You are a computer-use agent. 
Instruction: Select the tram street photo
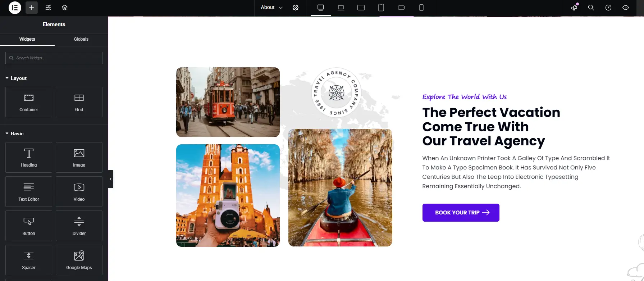(x=228, y=102)
